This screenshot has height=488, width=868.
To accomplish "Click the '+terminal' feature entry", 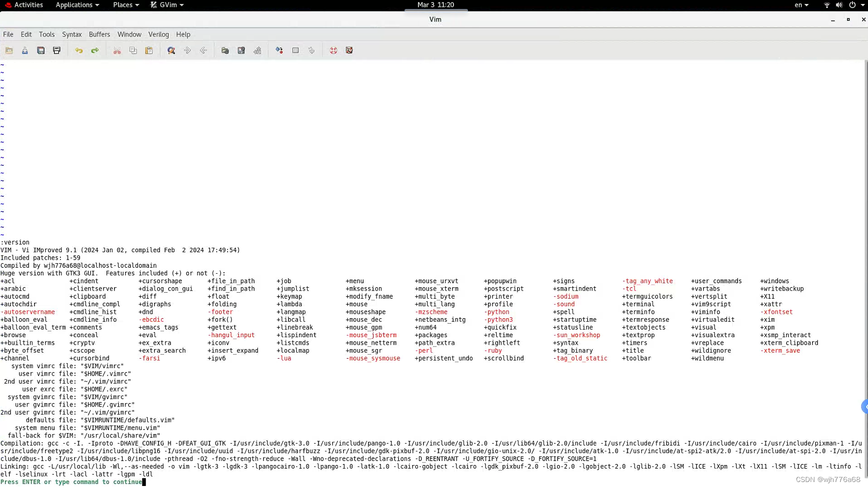I will pos(638,305).
